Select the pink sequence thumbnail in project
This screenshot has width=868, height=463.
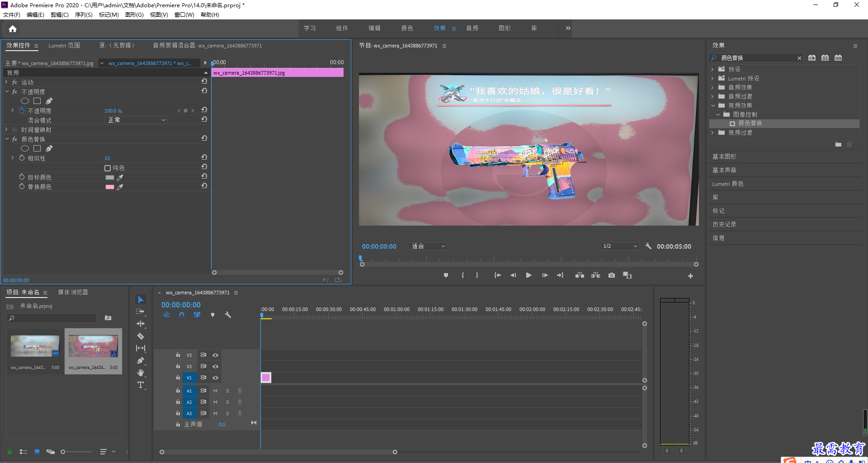click(x=93, y=347)
